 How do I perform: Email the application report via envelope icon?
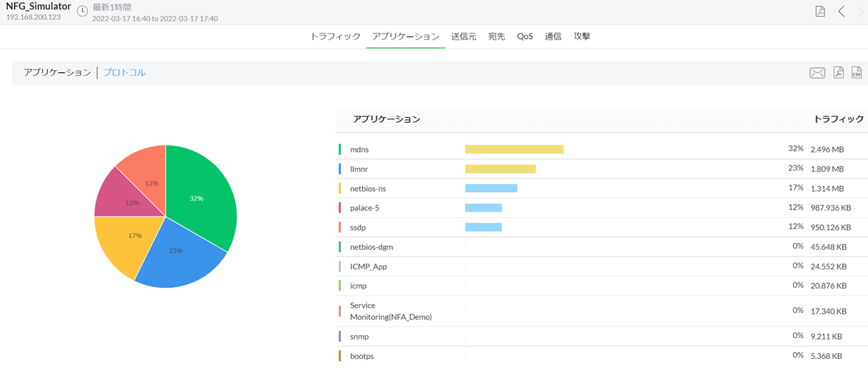pos(817,73)
